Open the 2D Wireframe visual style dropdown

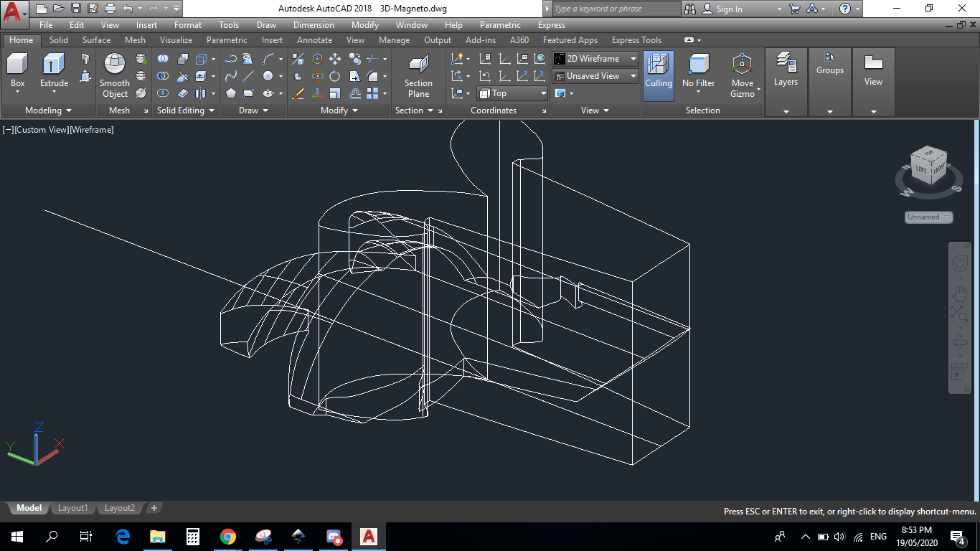click(x=595, y=59)
